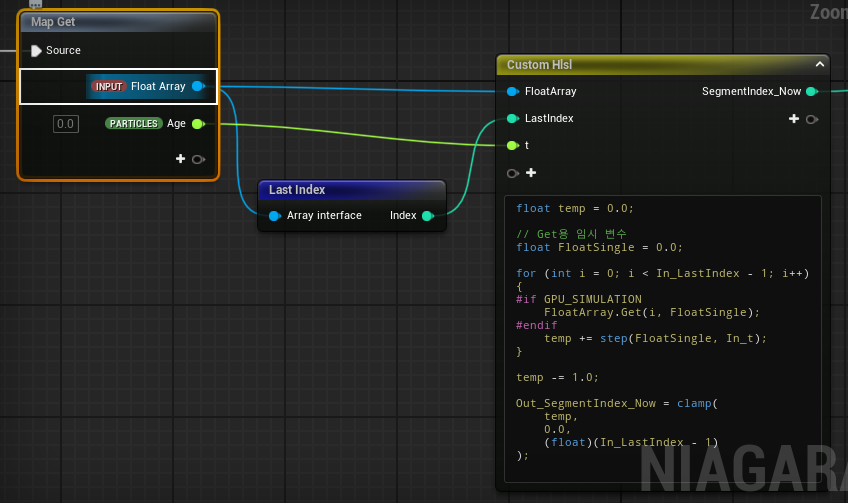Viewport: 848px width, 503px height.
Task: Add a new pin to Map Get node
Action: pyautogui.click(x=181, y=158)
